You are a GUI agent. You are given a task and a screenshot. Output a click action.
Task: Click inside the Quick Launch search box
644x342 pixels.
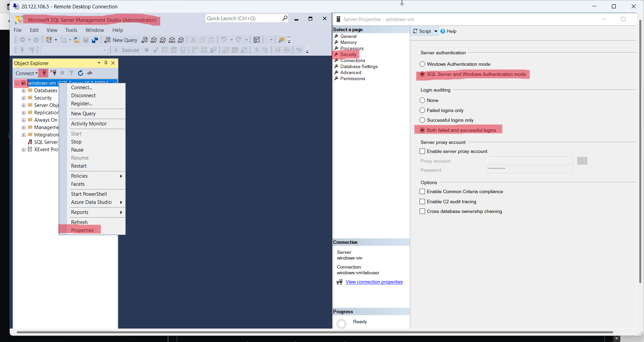(245, 18)
